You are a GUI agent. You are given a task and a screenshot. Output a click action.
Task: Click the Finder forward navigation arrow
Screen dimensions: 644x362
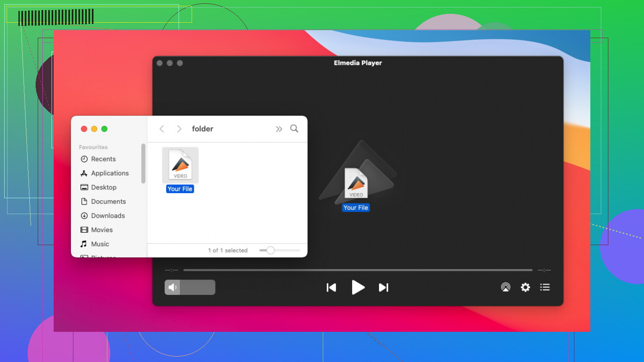point(179,129)
